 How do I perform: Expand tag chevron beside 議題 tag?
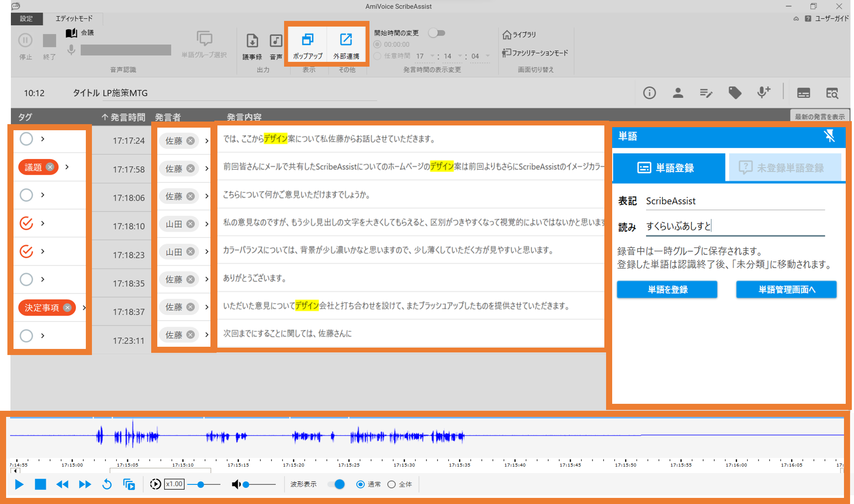[67, 167]
